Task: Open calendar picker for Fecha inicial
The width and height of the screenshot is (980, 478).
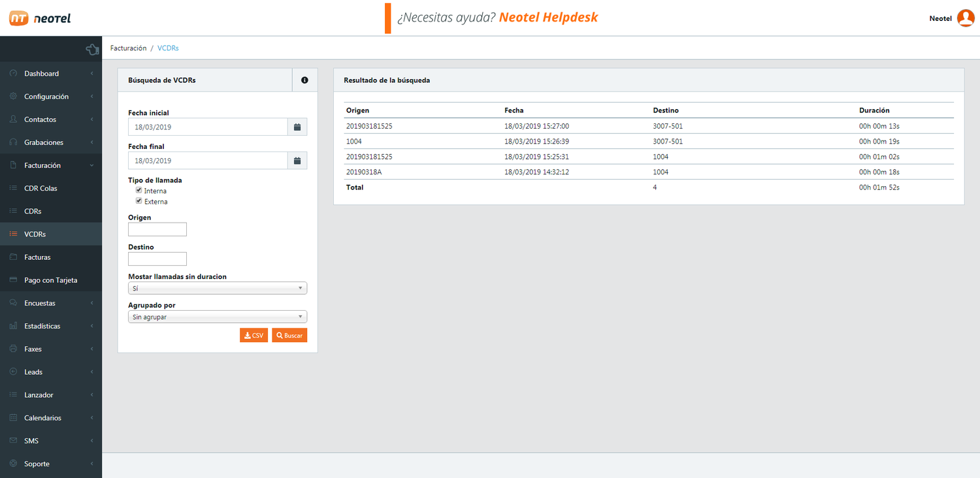Action: click(297, 127)
